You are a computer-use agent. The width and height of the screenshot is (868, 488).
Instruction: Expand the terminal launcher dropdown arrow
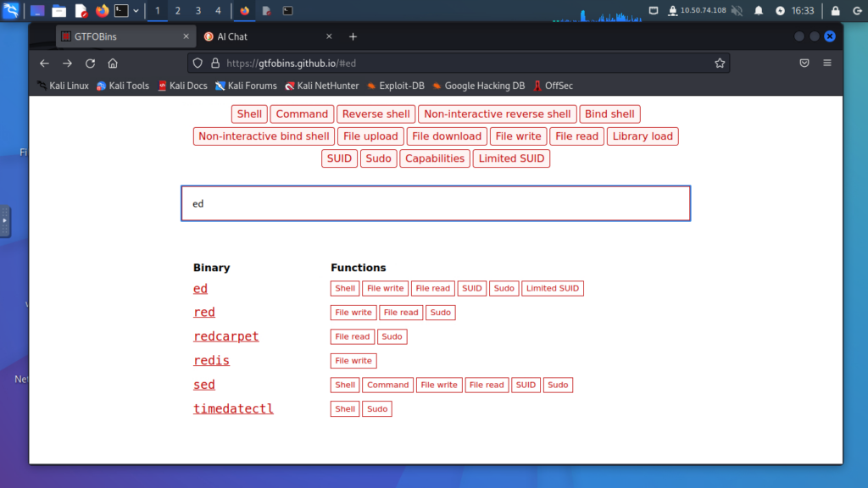pyautogui.click(x=136, y=11)
